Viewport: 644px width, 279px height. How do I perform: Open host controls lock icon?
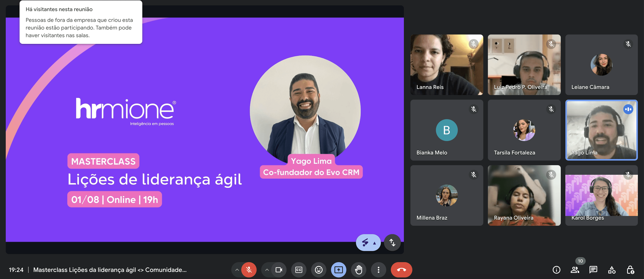(630, 270)
